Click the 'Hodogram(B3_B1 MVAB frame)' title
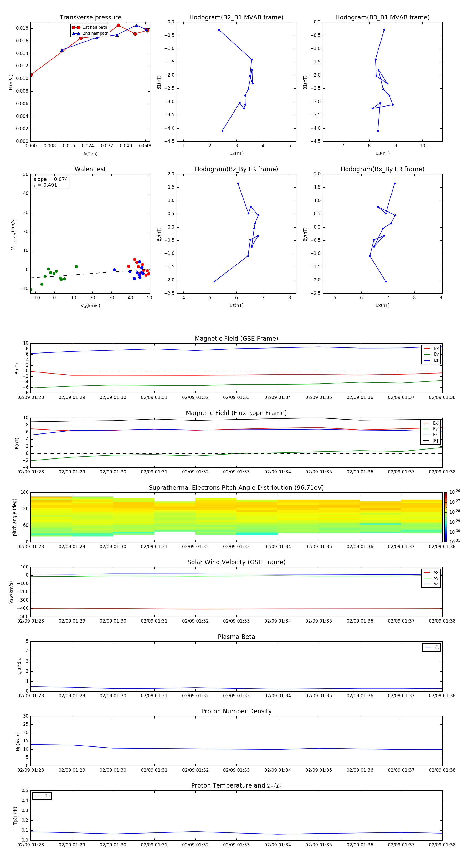This screenshot has height=868, width=473. pos(382,18)
